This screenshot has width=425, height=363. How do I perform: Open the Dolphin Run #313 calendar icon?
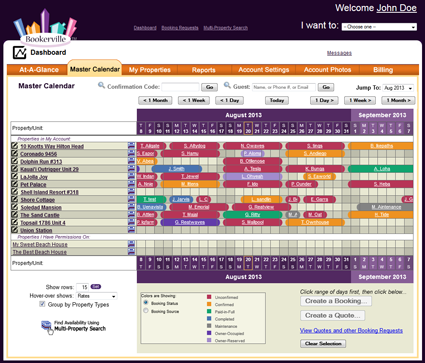pyautogui.click(x=131, y=161)
